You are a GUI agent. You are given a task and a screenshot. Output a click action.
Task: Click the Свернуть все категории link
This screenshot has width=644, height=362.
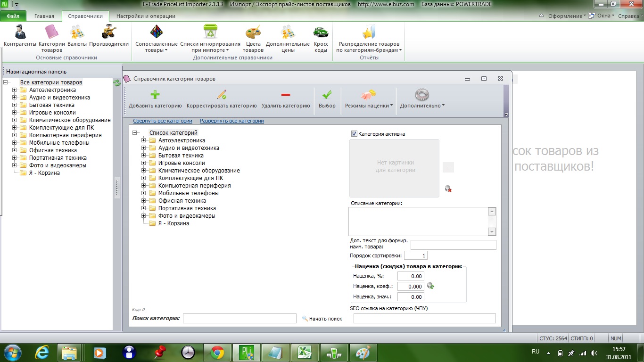[x=163, y=121]
